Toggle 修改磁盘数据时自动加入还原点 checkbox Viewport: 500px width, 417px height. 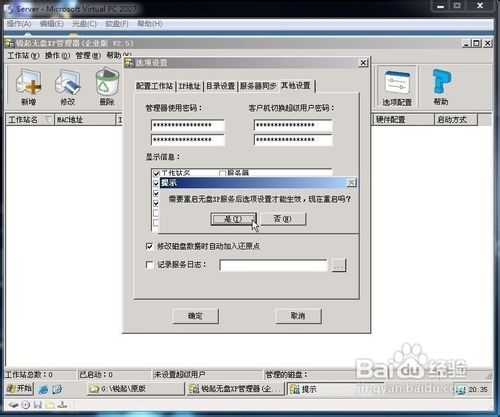pyautogui.click(x=149, y=246)
